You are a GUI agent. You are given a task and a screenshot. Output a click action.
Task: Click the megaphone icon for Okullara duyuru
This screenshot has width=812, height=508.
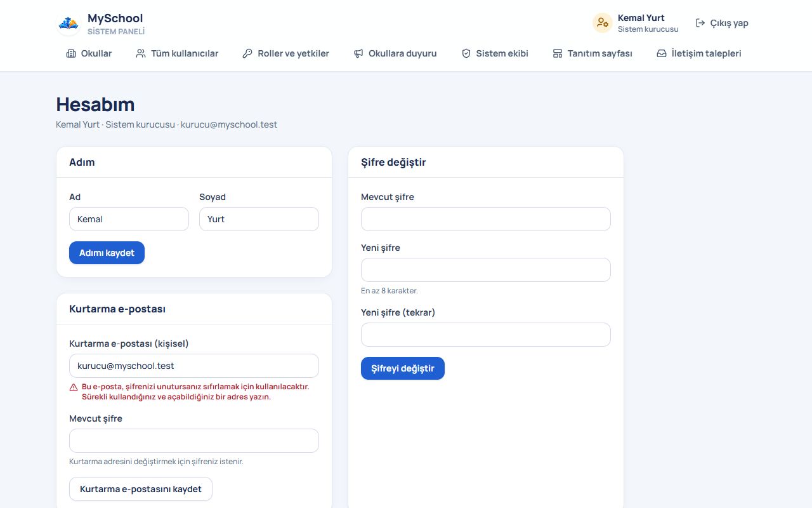[x=358, y=53]
